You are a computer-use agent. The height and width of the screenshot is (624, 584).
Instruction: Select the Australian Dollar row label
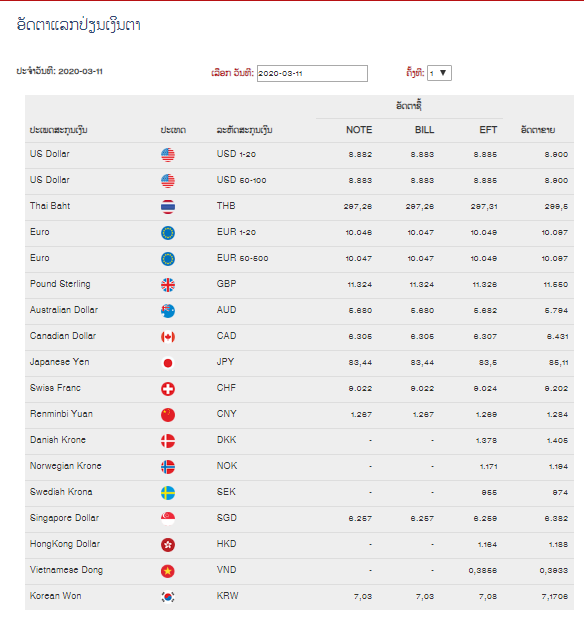coord(64,310)
